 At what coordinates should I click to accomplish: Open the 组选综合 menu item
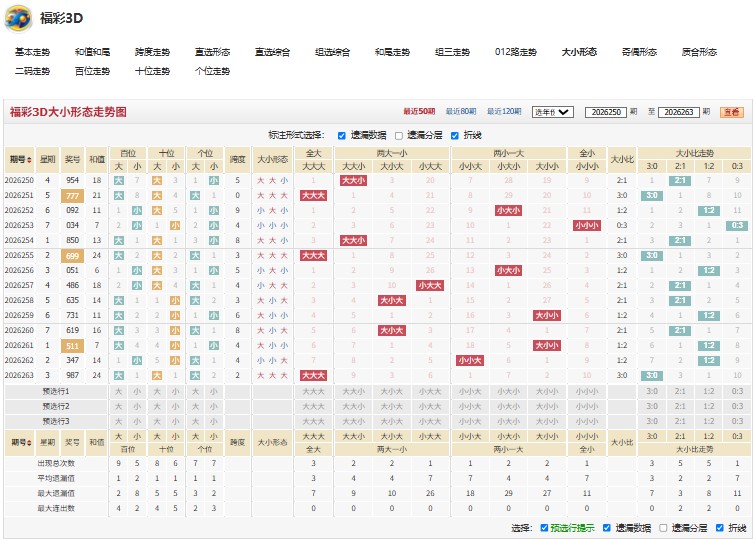332,52
